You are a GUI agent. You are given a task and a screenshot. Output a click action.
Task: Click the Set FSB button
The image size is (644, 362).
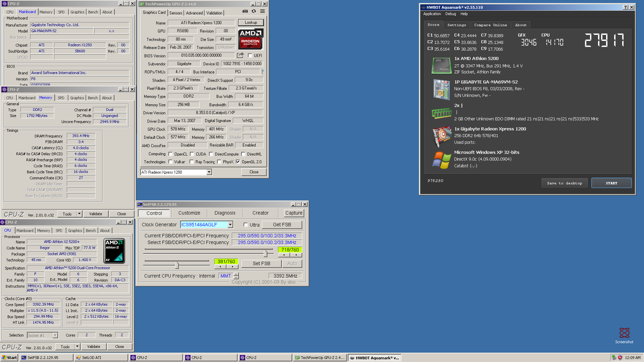point(261,264)
